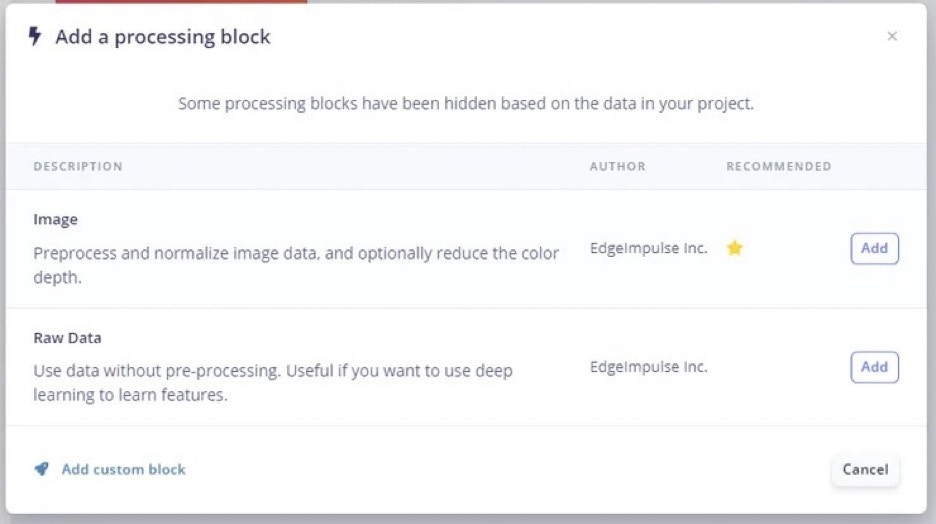This screenshot has height=524, width=936.
Task: Close the Add a processing block dialog
Action: click(x=892, y=37)
